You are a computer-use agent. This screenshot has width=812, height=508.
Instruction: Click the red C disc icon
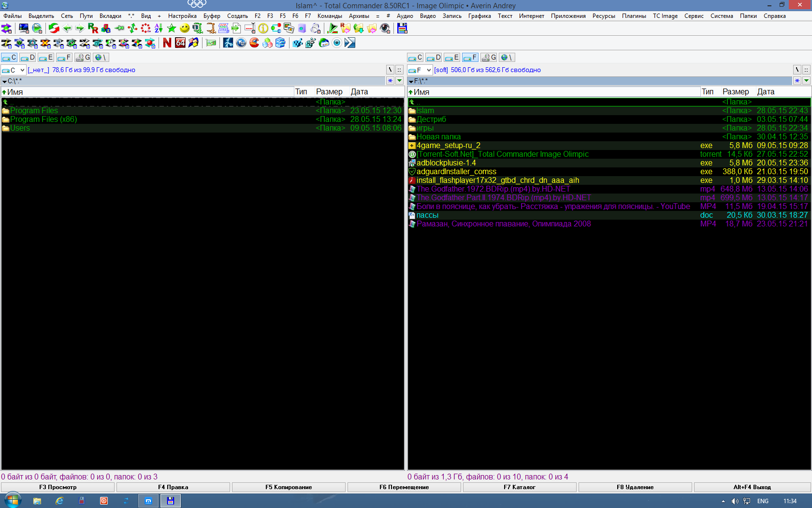click(254, 43)
